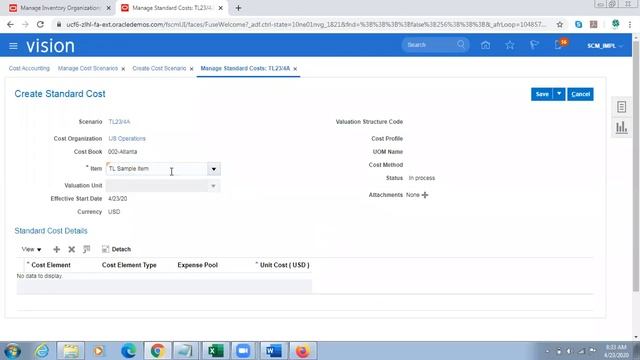
Task: Close Manage Standard Costs tab
Action: [295, 69]
